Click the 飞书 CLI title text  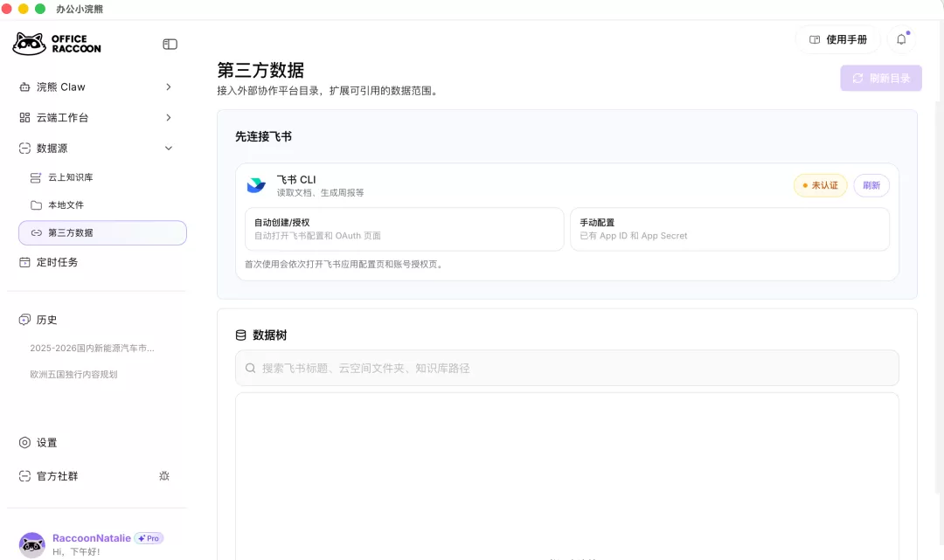coord(296,179)
